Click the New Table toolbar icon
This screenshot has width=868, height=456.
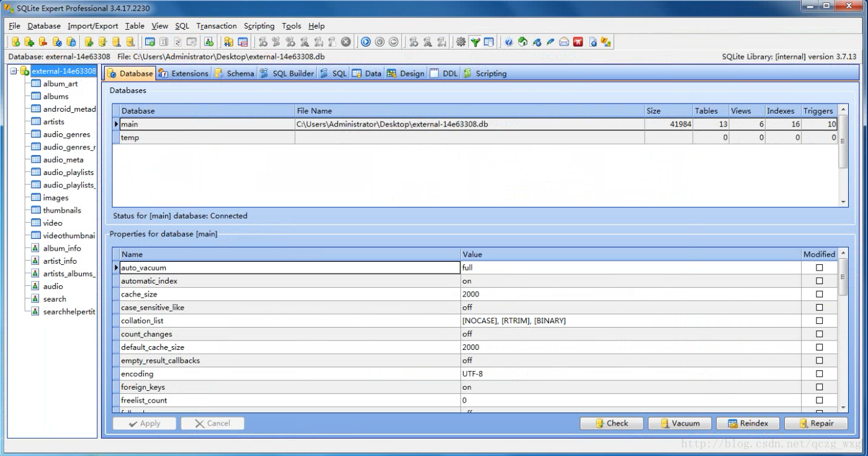pos(150,42)
